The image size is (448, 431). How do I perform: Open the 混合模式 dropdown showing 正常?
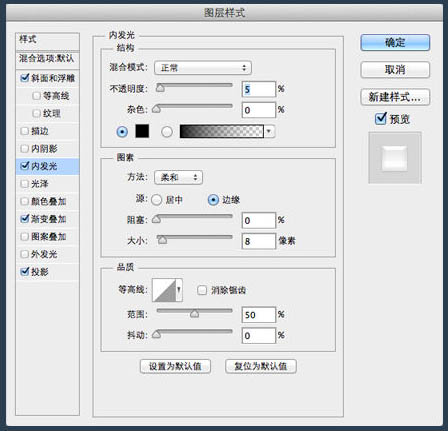[203, 68]
